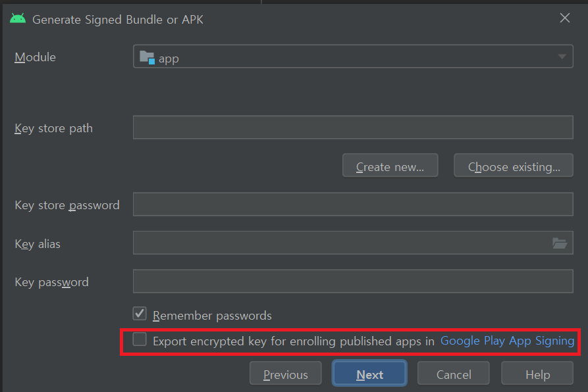
Task: Close the Generate Signed Bundle dialog
Action: [x=565, y=18]
